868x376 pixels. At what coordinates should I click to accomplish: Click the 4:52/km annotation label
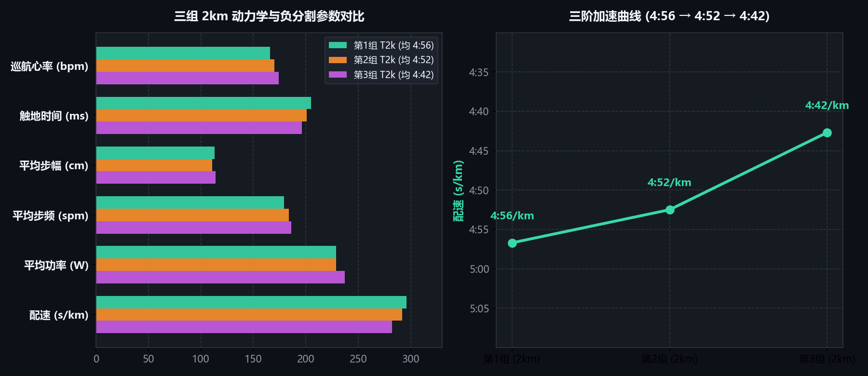click(x=669, y=182)
